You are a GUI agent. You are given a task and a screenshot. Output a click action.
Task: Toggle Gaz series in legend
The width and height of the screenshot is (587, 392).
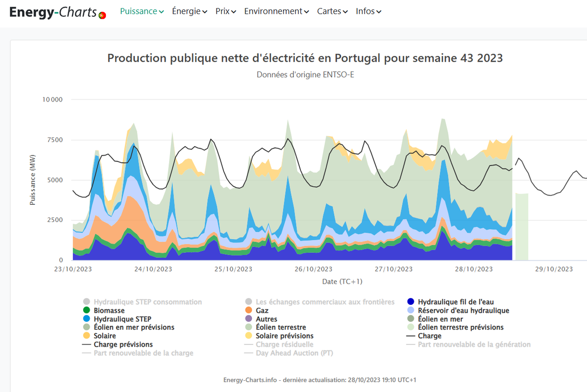coord(257,310)
